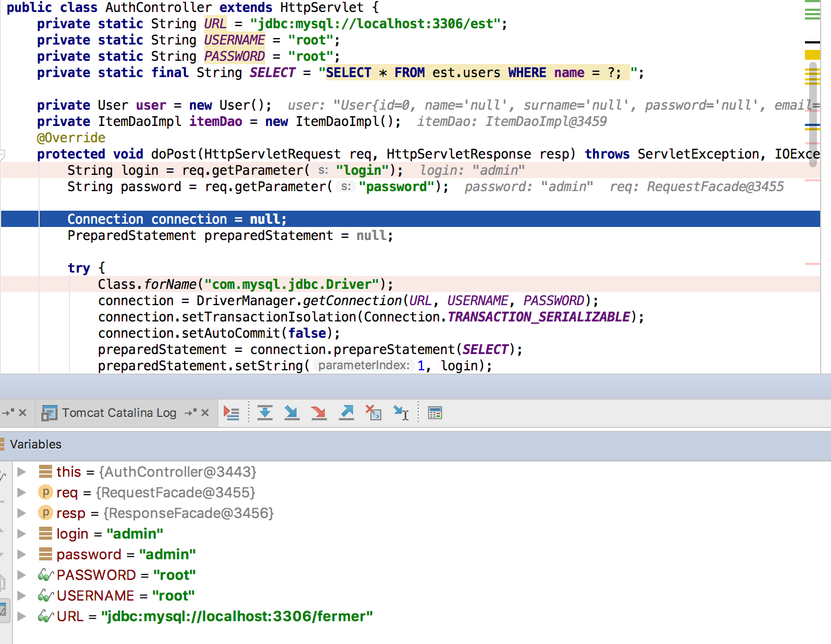831x644 pixels.
Task: Click the 'try {' keyword line
Action: (86, 268)
